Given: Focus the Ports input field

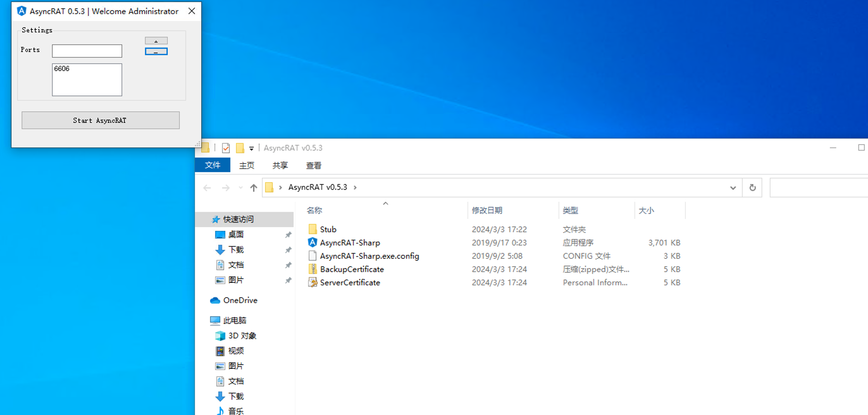Looking at the screenshot, I should (87, 51).
